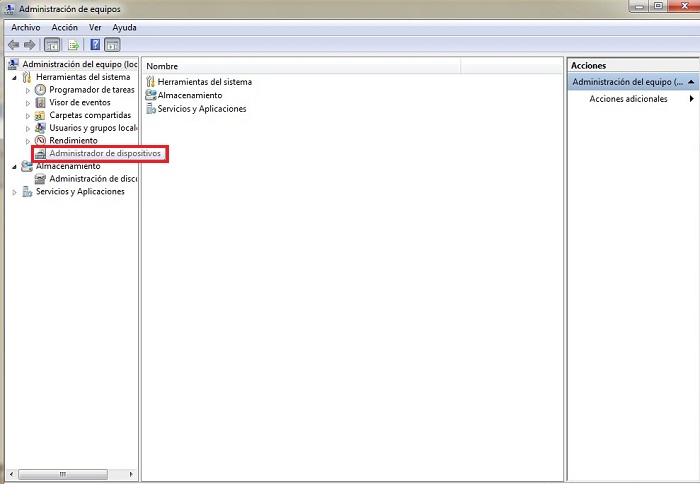This screenshot has height=484, width=700.
Task: Click Almacenamiento icon in tree
Action: [x=27, y=166]
